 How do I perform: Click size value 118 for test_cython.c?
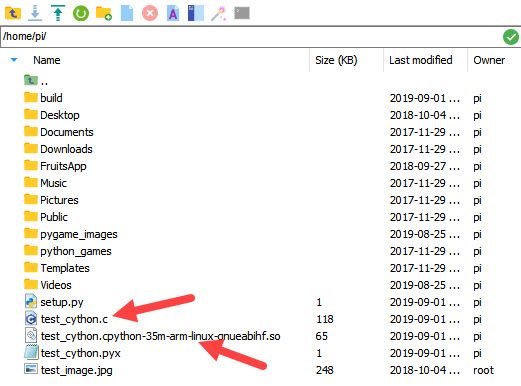[x=324, y=319]
